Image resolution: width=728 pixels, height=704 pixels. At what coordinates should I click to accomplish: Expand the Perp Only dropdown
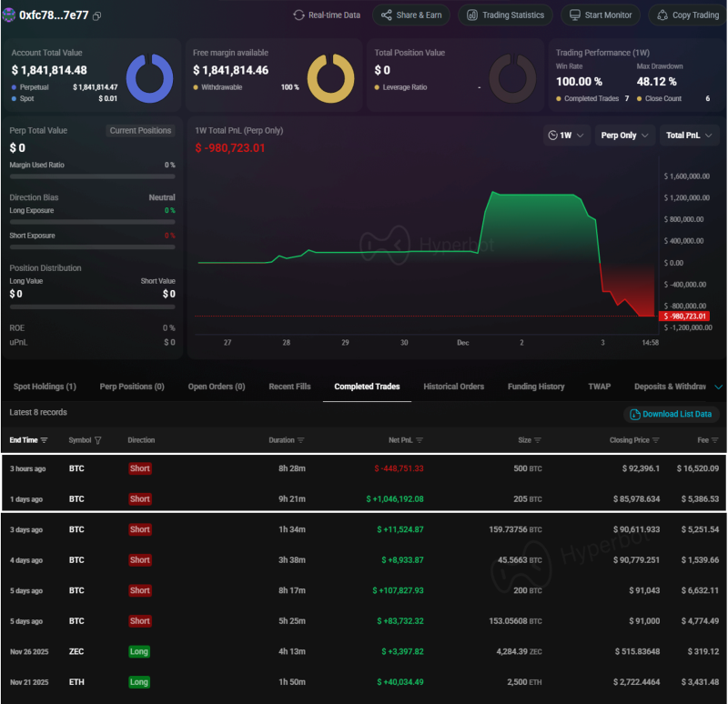628,135
